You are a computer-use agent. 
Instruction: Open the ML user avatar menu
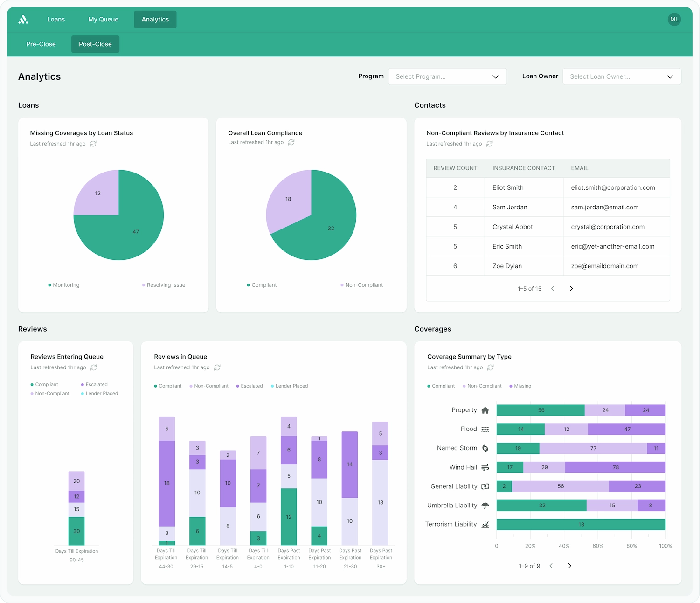(674, 19)
